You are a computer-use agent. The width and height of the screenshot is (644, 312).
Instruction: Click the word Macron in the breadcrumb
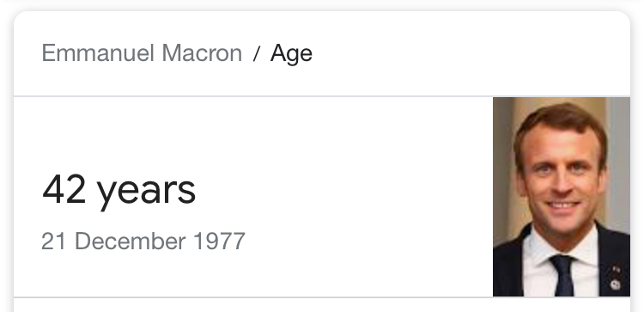(202, 53)
